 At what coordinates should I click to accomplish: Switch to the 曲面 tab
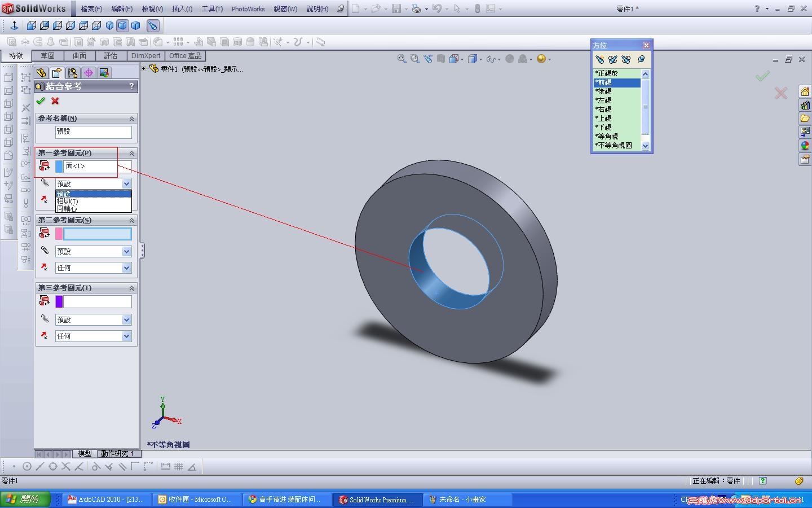80,56
